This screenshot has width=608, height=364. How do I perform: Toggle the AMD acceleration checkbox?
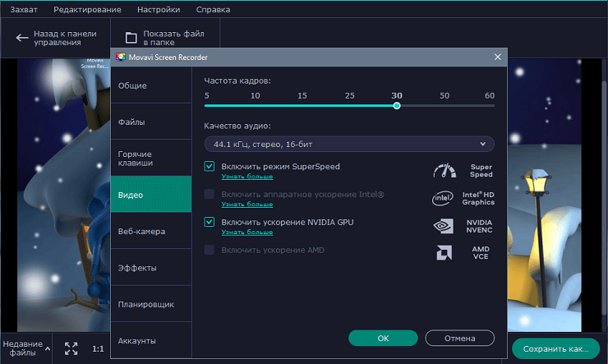coord(210,249)
